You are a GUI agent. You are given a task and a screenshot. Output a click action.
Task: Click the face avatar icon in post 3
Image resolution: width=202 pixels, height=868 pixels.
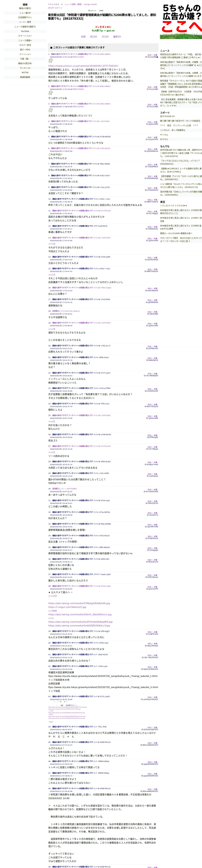pyautogui.click(x=50, y=111)
